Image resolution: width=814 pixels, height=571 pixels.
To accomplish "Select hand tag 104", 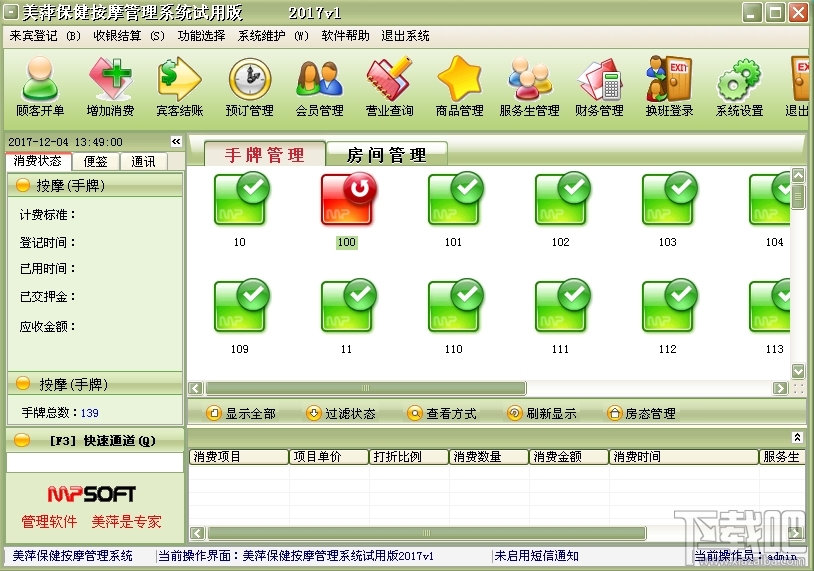I will point(769,200).
